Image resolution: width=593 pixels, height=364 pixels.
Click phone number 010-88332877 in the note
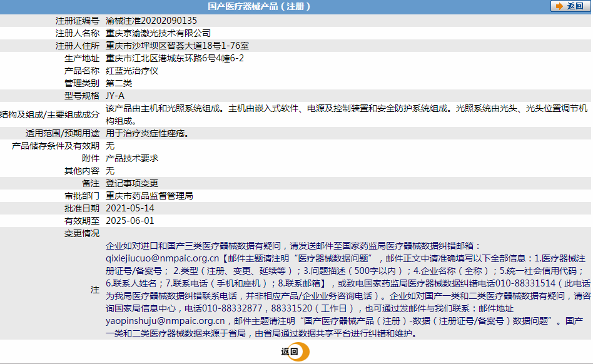point(232,308)
